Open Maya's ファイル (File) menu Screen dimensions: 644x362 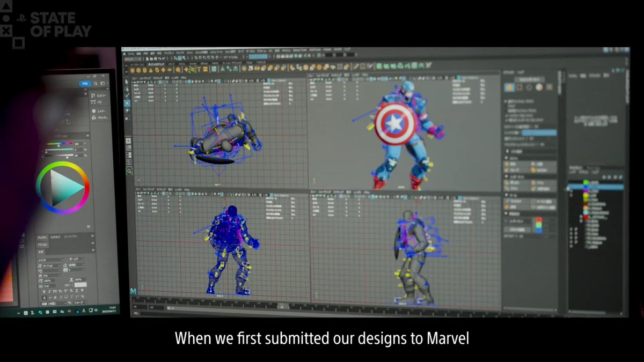[x=130, y=54]
